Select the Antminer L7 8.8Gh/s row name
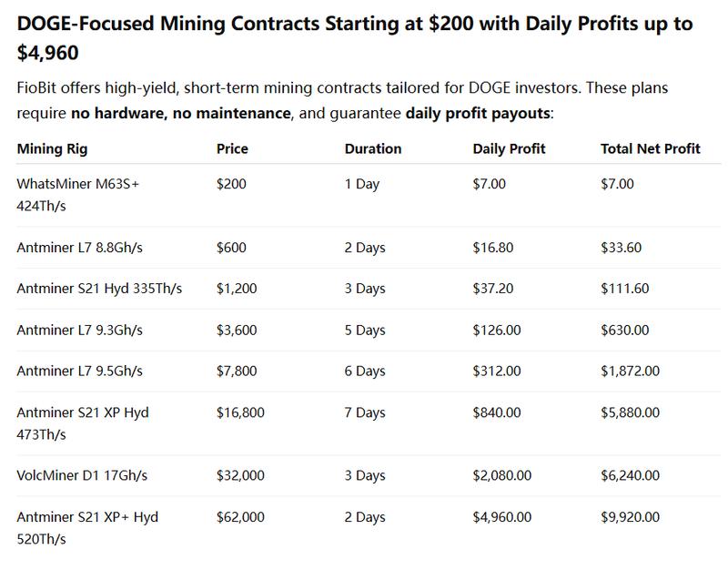Image resolution: width=728 pixels, height=570 pixels. pos(82,247)
